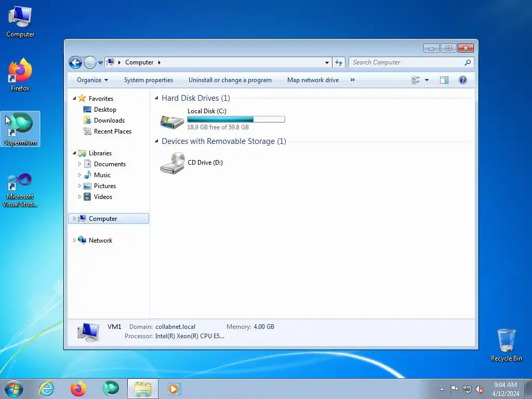Expand the Music library node
Image resolution: width=532 pixels, height=399 pixels.
(x=79, y=175)
